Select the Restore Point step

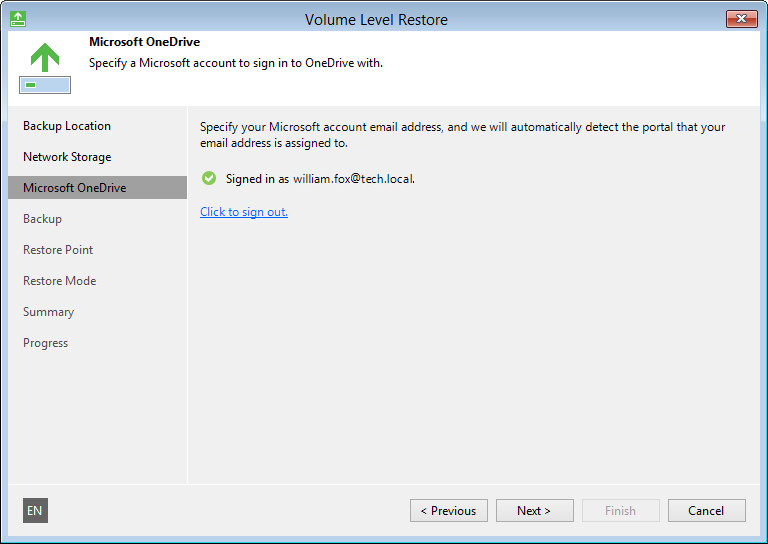pos(58,250)
